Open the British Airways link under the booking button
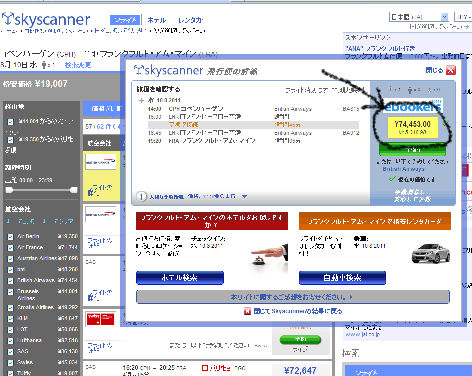Screen dimensions: 472x376 [x=403, y=169]
